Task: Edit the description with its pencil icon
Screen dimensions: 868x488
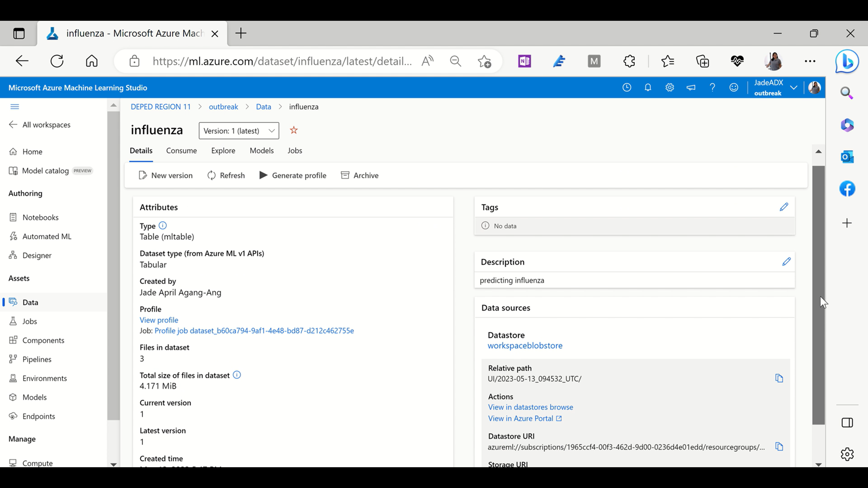Action: tap(786, 262)
